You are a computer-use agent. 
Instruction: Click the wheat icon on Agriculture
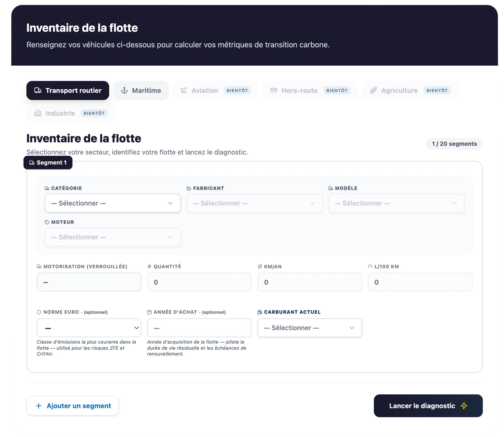point(373,90)
